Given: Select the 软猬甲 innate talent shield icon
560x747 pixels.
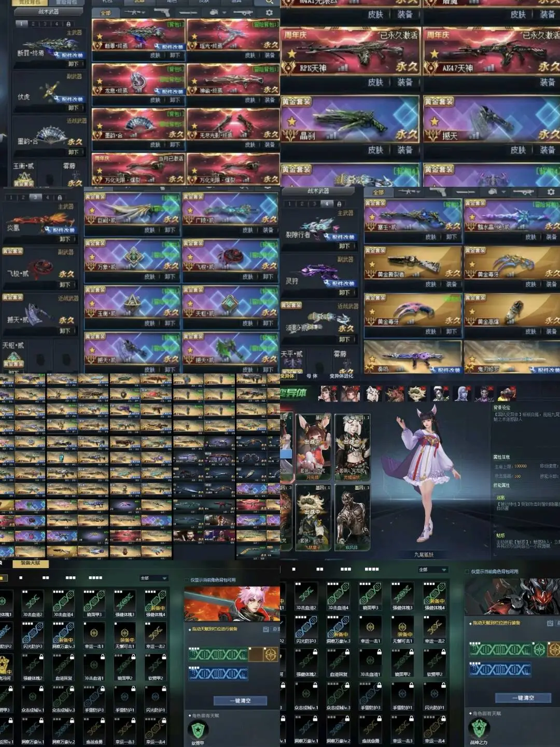Looking at the screenshot, I should pos(198,730).
